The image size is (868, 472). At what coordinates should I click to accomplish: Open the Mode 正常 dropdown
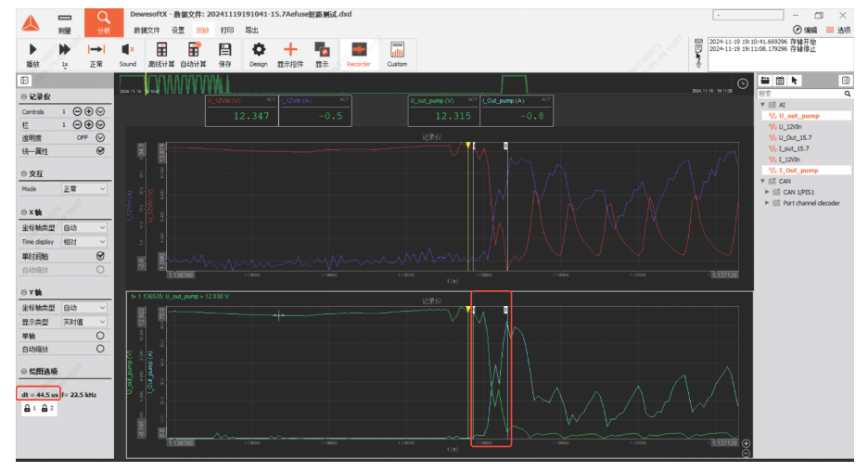[83, 189]
